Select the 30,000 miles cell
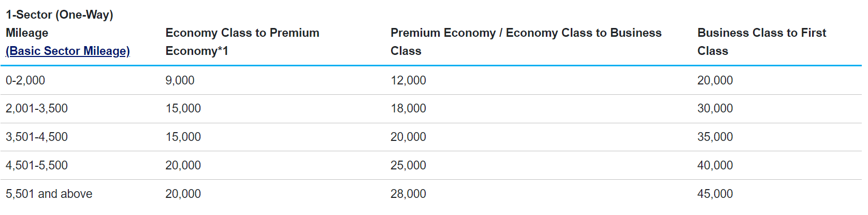The image size is (868, 215). [x=715, y=108]
